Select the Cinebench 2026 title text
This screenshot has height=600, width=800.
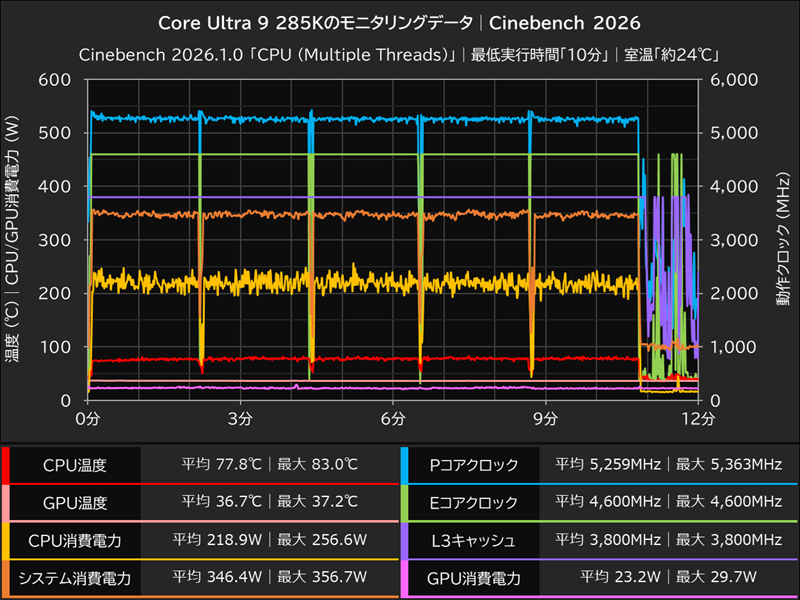pyautogui.click(x=565, y=22)
